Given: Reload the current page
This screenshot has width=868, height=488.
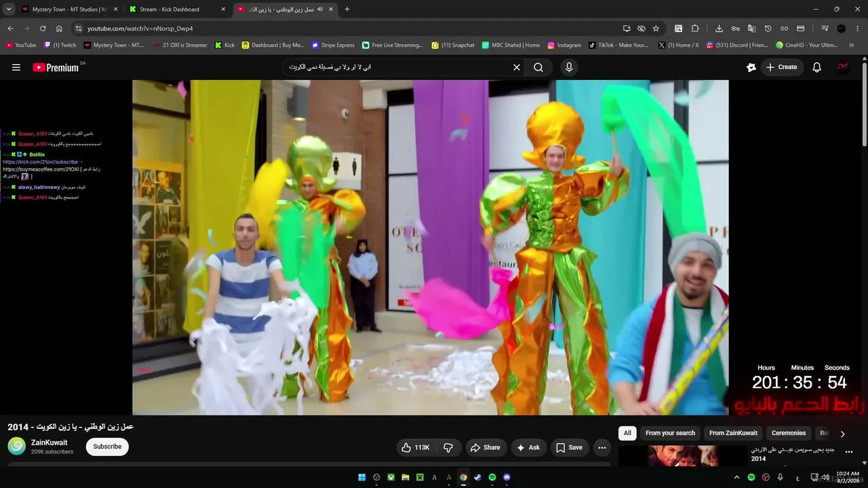Looking at the screenshot, I should [x=43, y=28].
